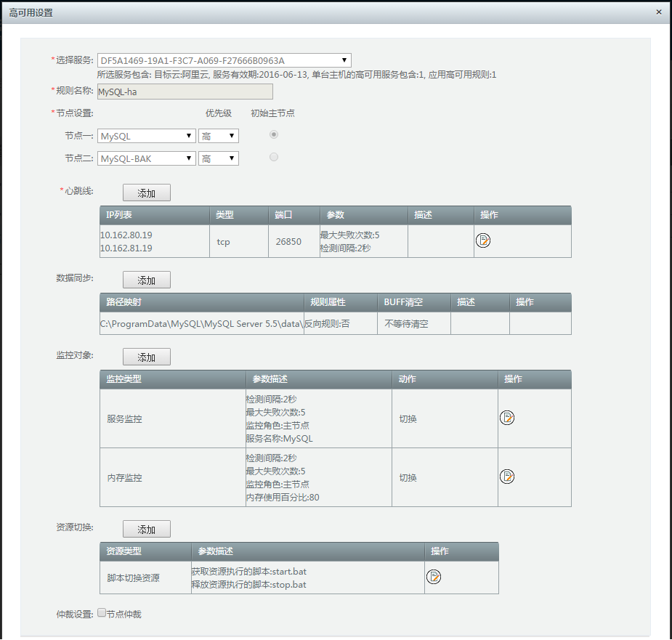Click 释放资源执行的脚本:stop.bat text

tap(249, 584)
